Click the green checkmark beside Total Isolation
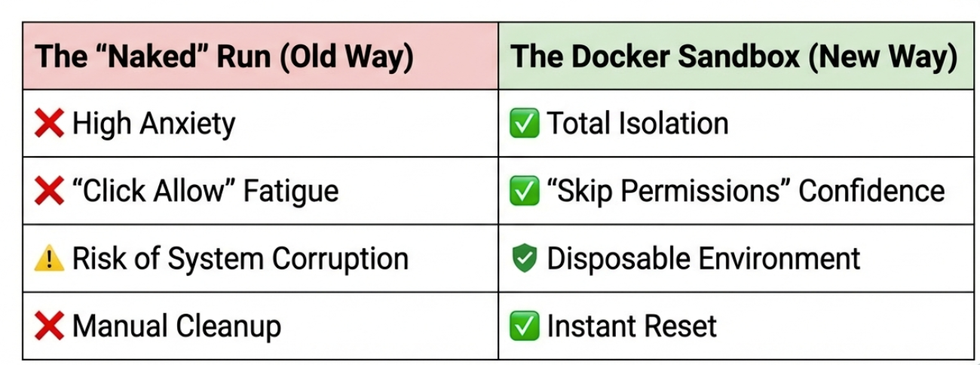 pyautogui.click(x=525, y=124)
